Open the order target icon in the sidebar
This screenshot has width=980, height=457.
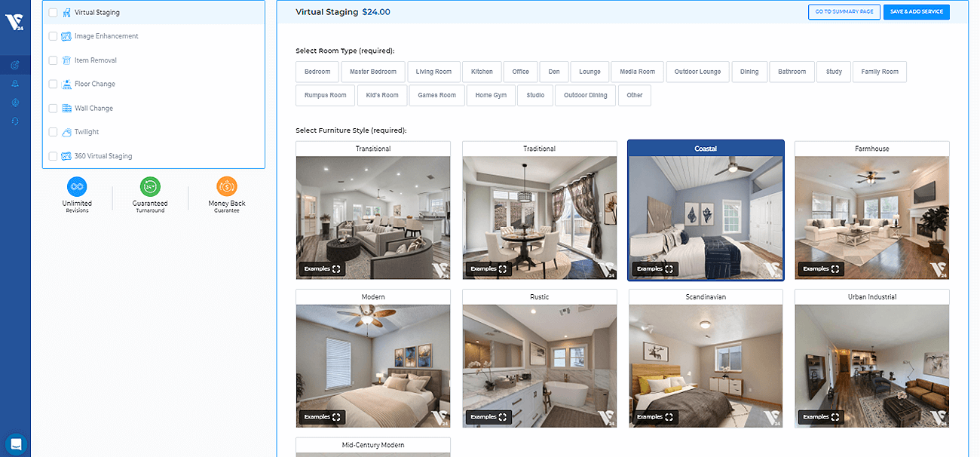15,65
